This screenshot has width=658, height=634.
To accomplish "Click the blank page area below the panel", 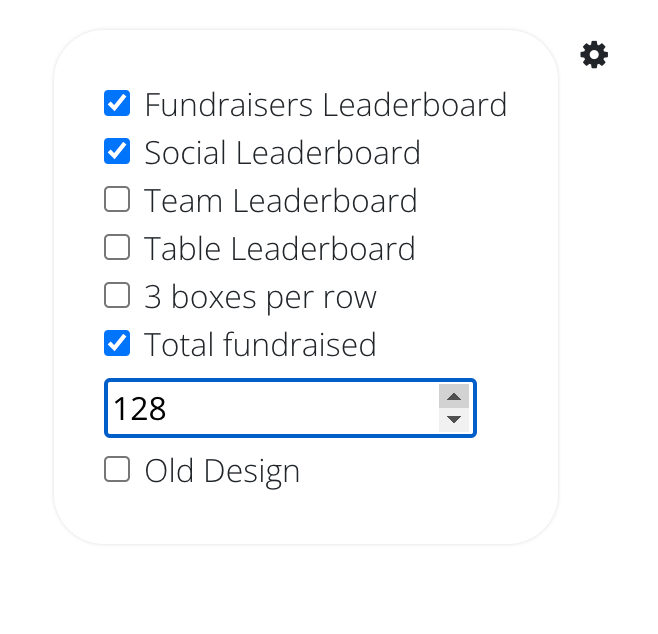I will pos(330,595).
